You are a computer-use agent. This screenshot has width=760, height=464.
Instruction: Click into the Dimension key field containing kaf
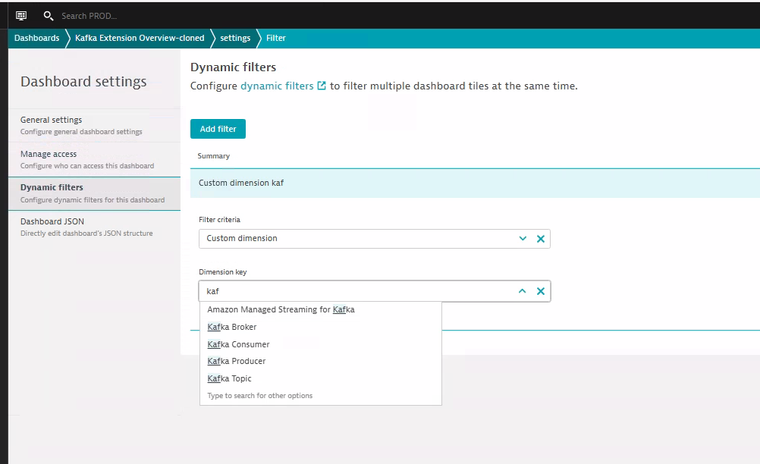coord(374,291)
